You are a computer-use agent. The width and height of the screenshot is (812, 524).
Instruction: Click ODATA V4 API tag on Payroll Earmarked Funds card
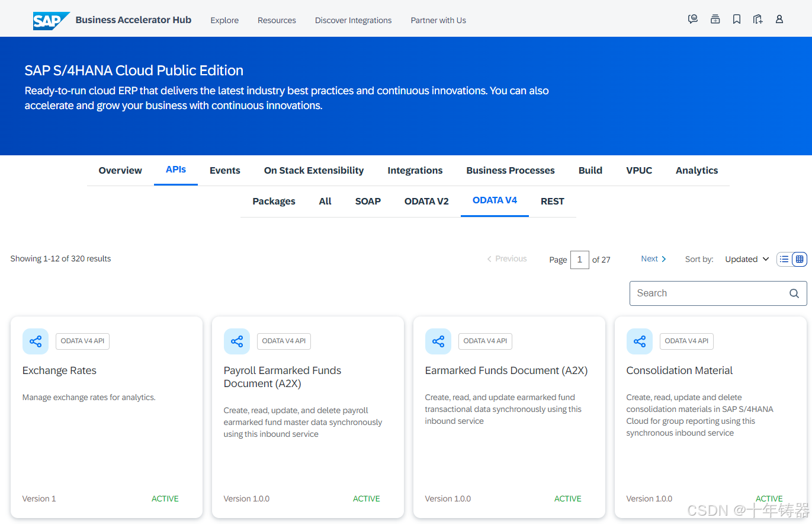[284, 341]
